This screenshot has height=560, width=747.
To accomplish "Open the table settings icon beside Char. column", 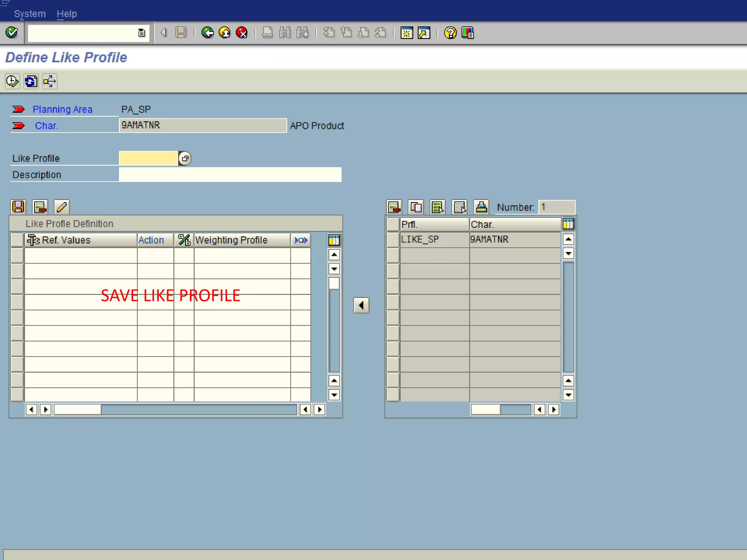I will point(568,224).
